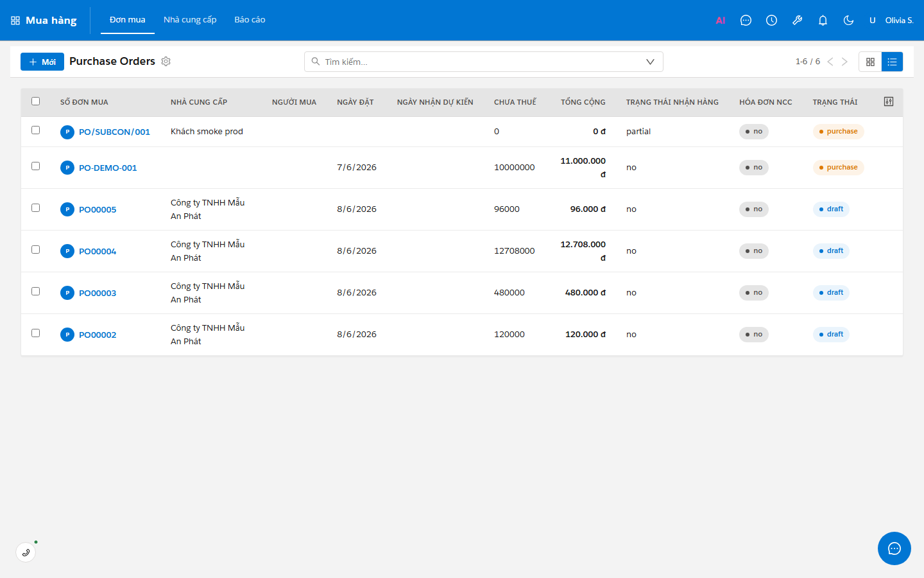Screen dimensions: 924x578
Task: Click 'Khách smoke prod' supplier cell
Action: pos(207,132)
